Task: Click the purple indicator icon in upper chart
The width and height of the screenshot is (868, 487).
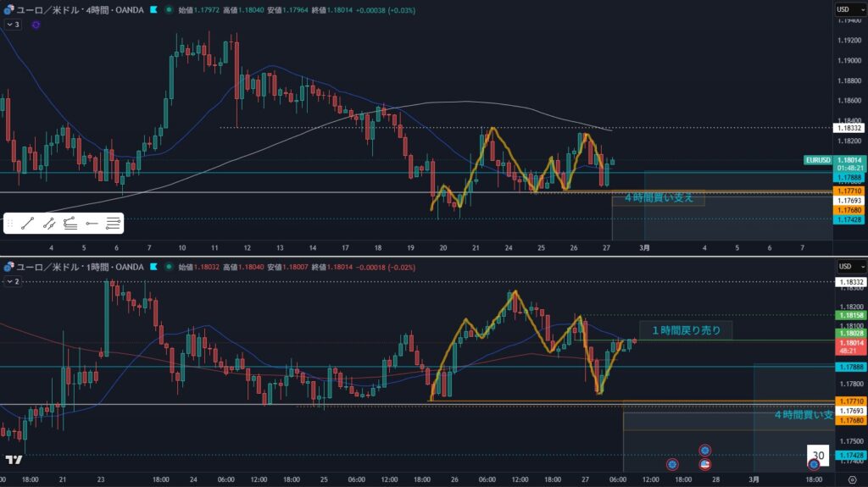Action: point(36,25)
